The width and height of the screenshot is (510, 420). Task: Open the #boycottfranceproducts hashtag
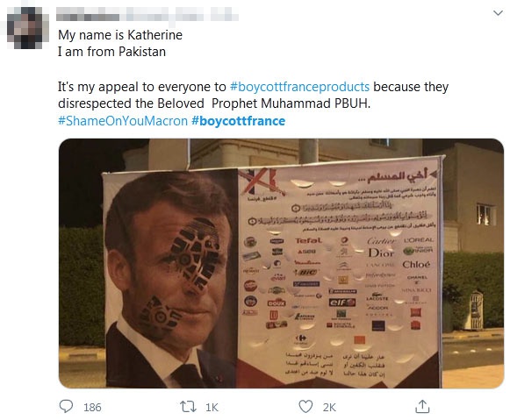pos(299,87)
